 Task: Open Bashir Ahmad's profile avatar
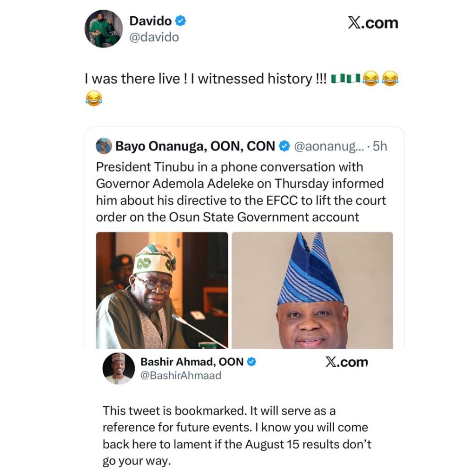click(x=119, y=368)
